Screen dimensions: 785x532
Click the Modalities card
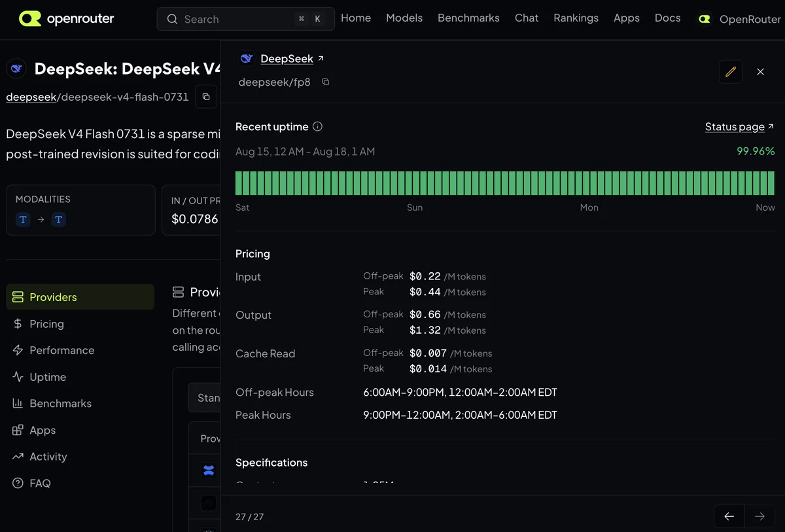80,210
